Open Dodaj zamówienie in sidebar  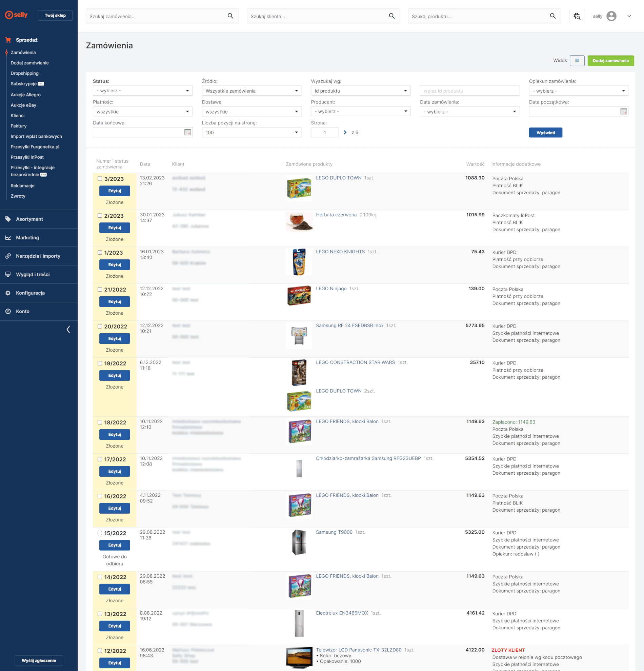pos(30,63)
